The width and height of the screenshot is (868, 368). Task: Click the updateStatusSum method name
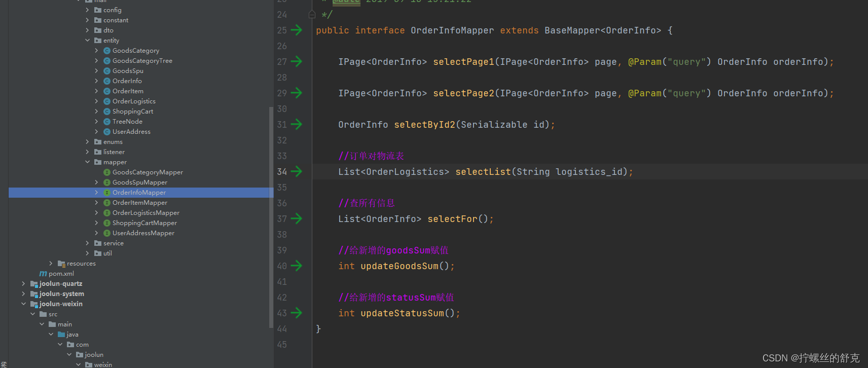(x=402, y=313)
